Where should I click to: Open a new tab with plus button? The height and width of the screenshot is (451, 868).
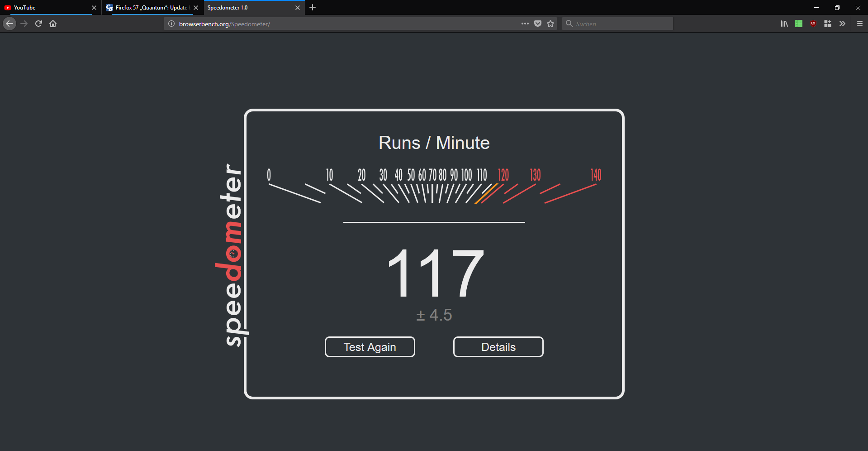313,7
